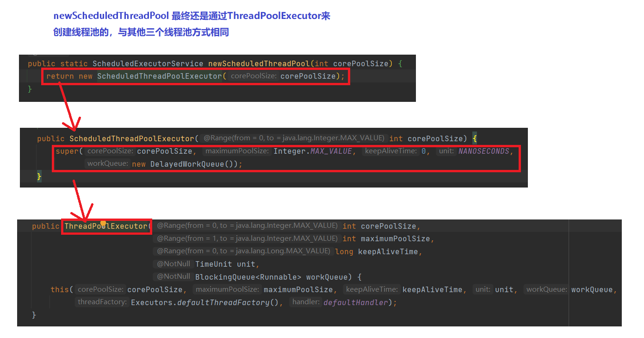Click the threadFactory: parameter hint
644x338 pixels.
tap(102, 302)
